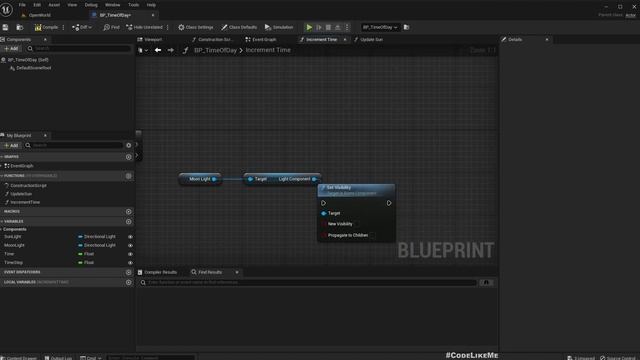Screen dimensions: 640x360
Task: Click the Save icon in the toolbar
Action: tap(5, 27)
